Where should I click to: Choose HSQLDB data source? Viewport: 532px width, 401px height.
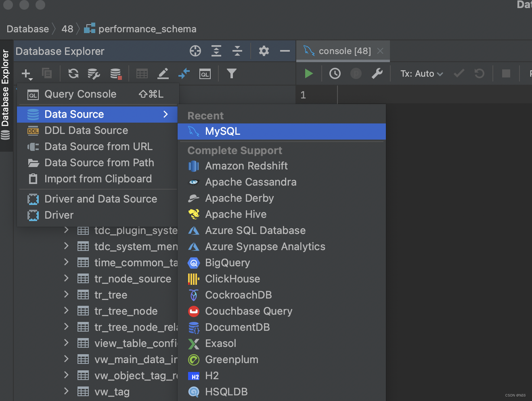pyautogui.click(x=282, y=392)
